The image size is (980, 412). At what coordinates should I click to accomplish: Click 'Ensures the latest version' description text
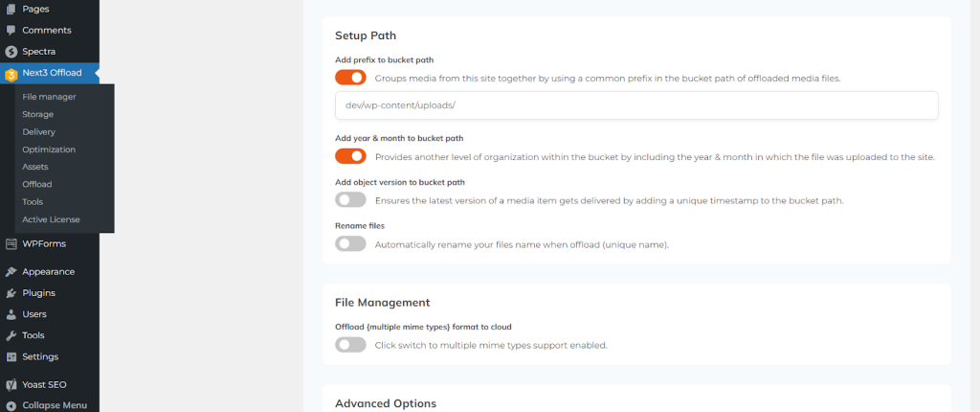click(x=610, y=201)
